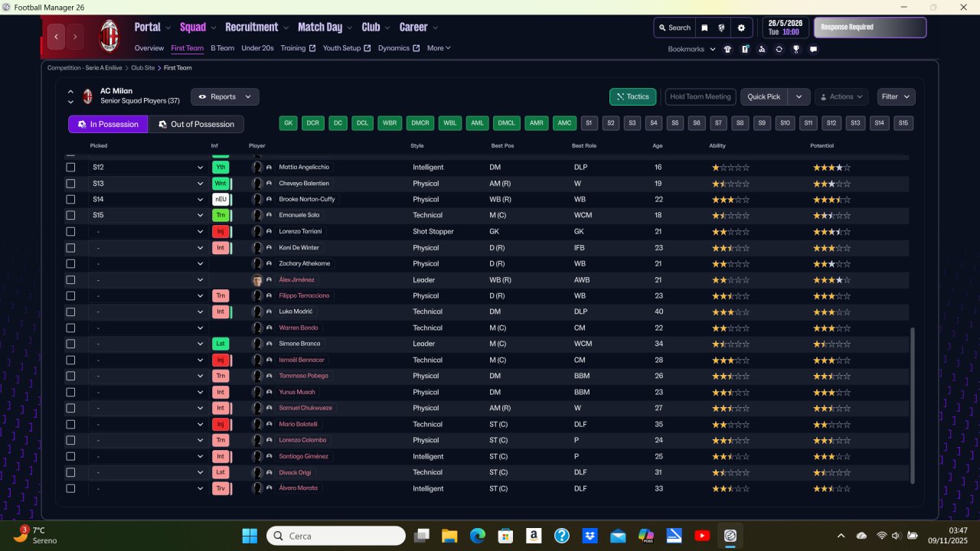Open Picked dropdown showing S12
980x551 pixels.
147,167
